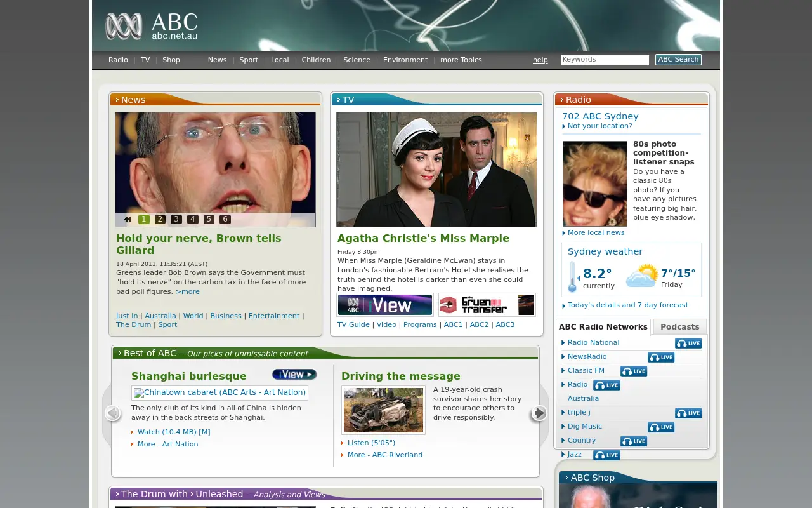This screenshot has height=508, width=812.
Task: Open Unleashed section heading link
Action: [x=219, y=494]
